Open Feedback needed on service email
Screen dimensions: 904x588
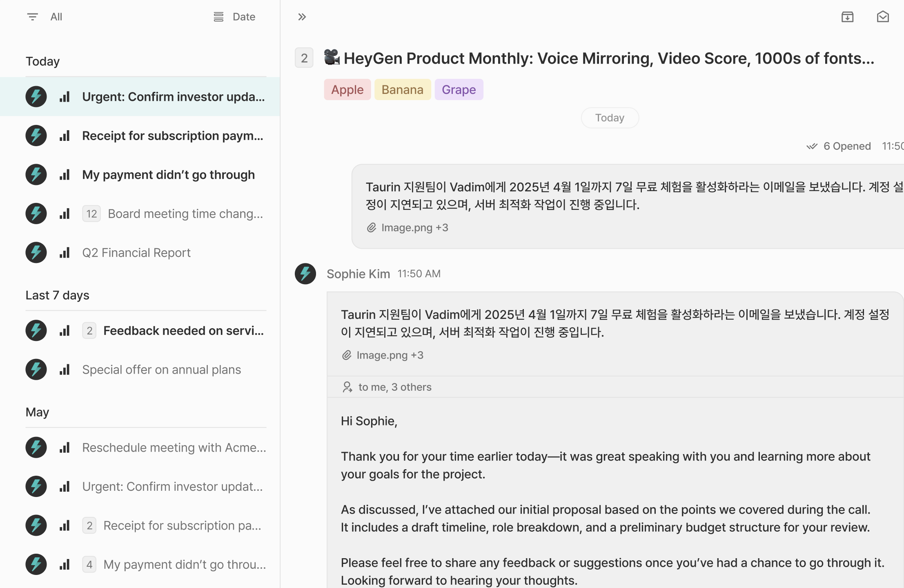pos(183,331)
